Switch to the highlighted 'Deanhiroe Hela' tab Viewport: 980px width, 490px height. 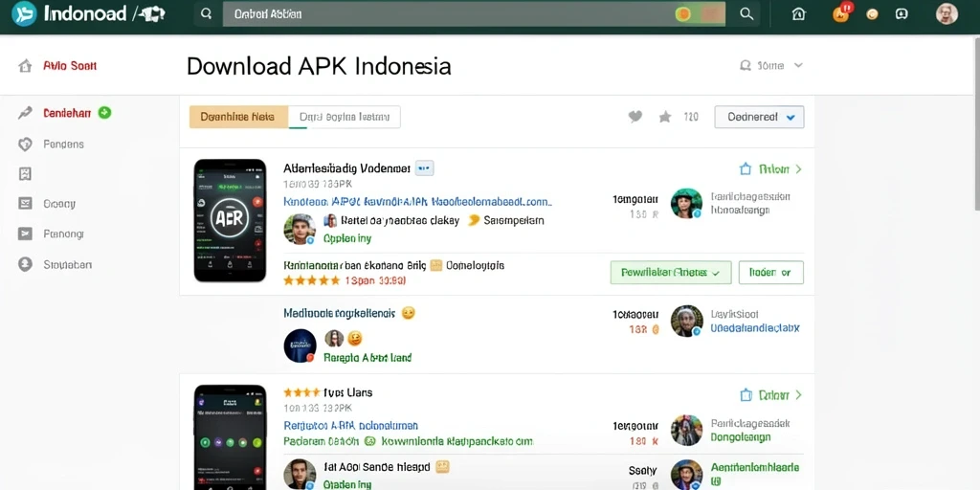(238, 117)
